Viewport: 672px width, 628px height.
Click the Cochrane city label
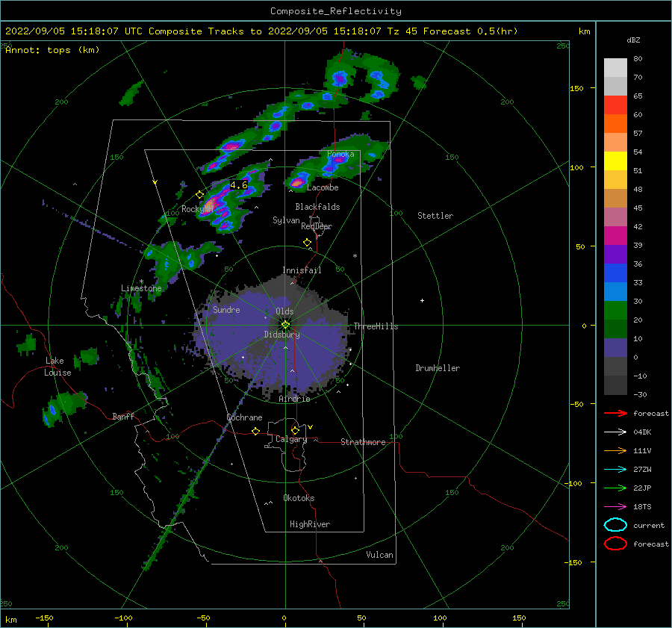(244, 417)
